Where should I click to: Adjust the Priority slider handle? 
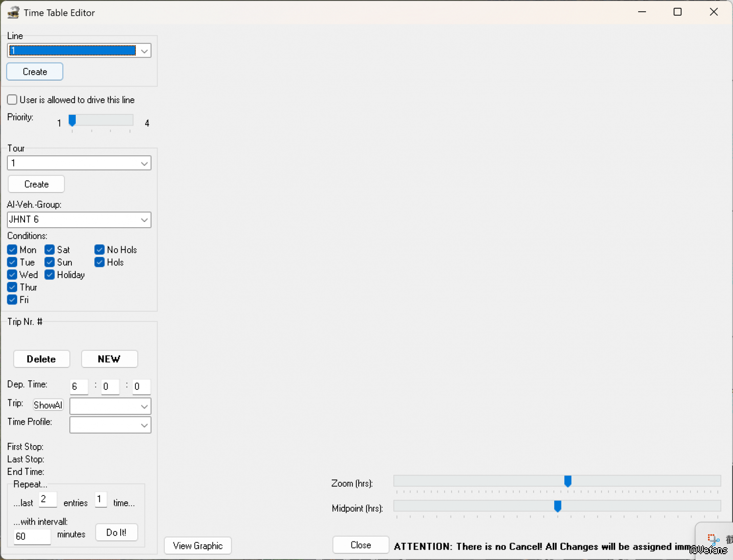coord(72,120)
